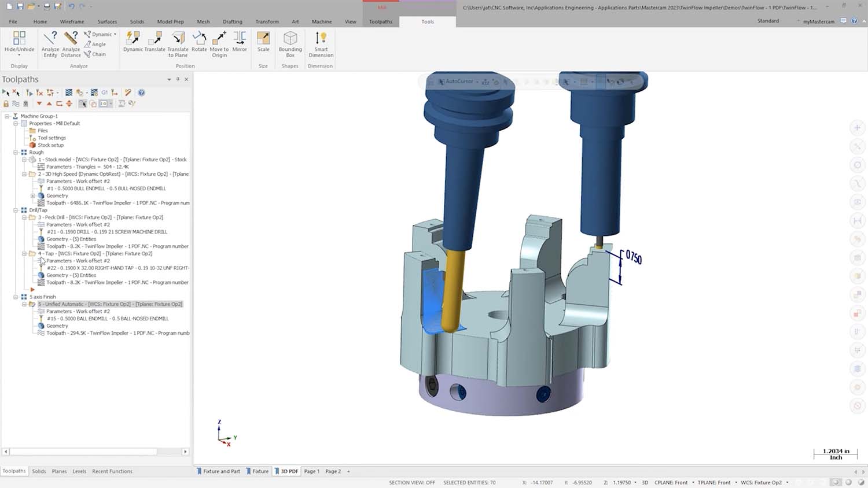This screenshot has height=488, width=868.
Task: Click Smart Dimension tool
Action: point(321,45)
